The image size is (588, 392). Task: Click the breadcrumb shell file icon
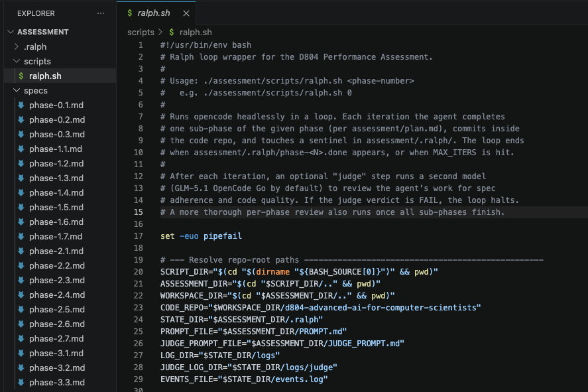[172, 33]
